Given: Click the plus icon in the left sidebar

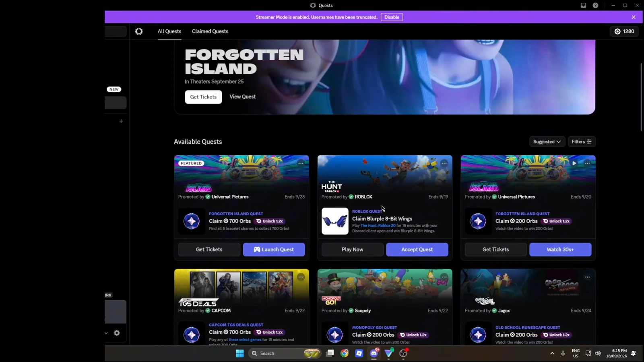Looking at the screenshot, I should pyautogui.click(x=121, y=121).
